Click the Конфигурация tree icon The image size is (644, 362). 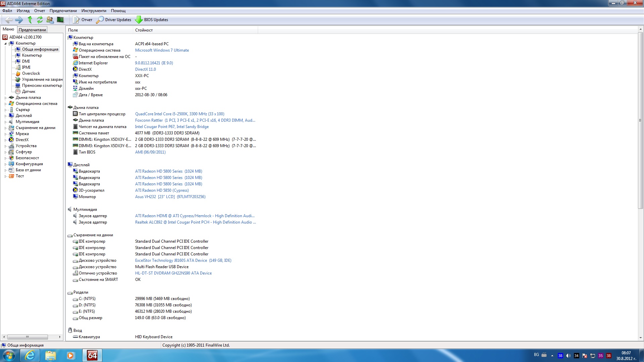11,164
